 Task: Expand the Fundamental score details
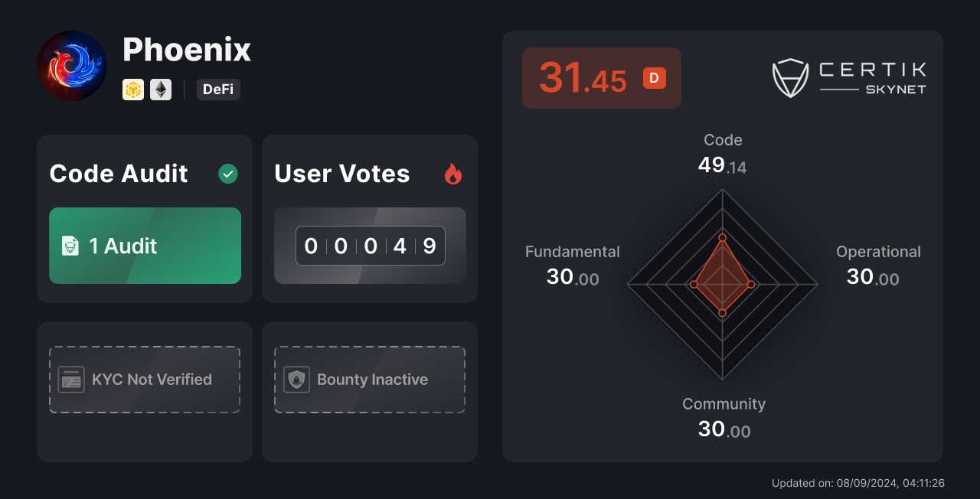point(572,265)
